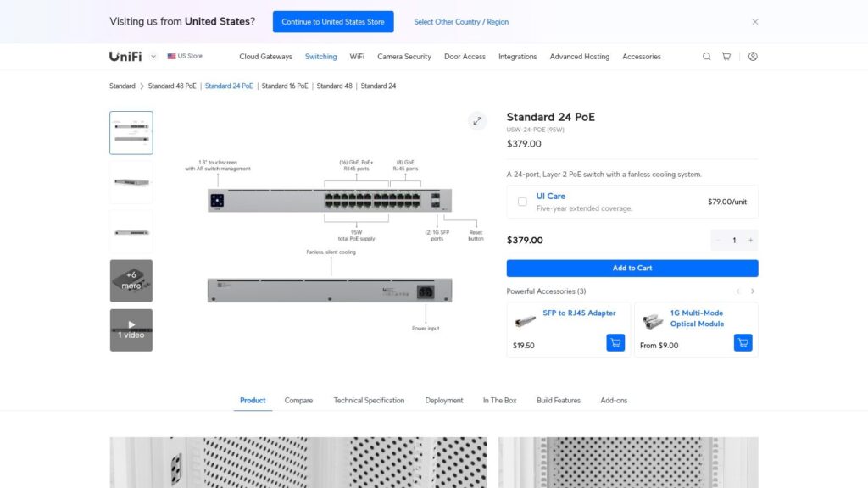Select the Product tab
This screenshot has height=488, width=868.
[253, 401]
